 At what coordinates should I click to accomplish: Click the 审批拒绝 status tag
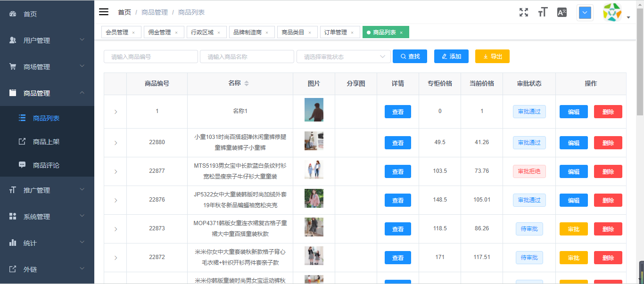pos(529,171)
